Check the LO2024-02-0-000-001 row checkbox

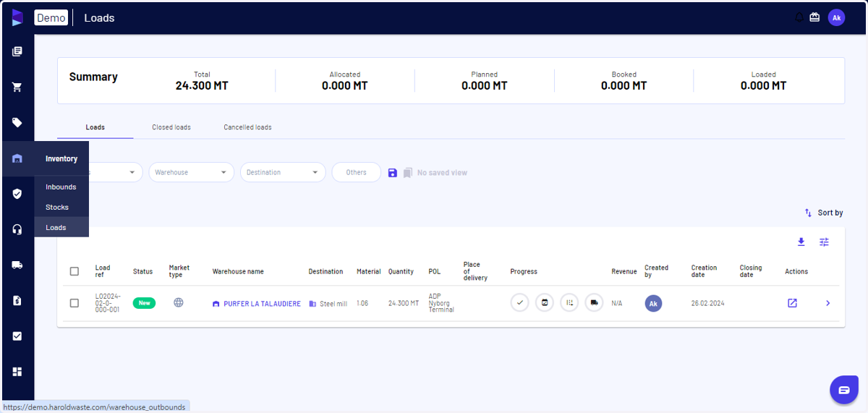(75, 303)
